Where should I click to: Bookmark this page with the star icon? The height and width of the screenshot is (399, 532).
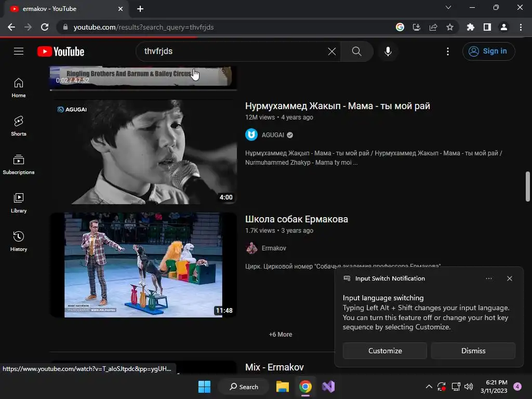450,27
